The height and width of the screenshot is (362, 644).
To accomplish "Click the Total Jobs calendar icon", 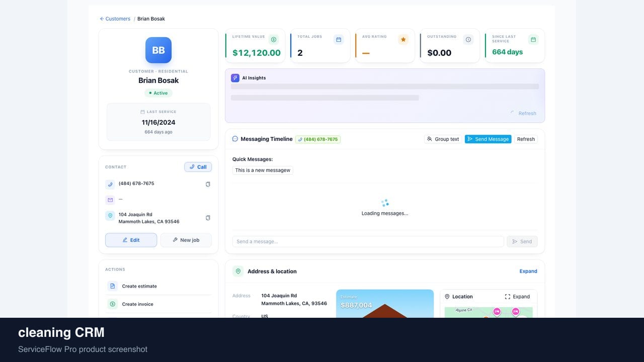I will click(339, 39).
